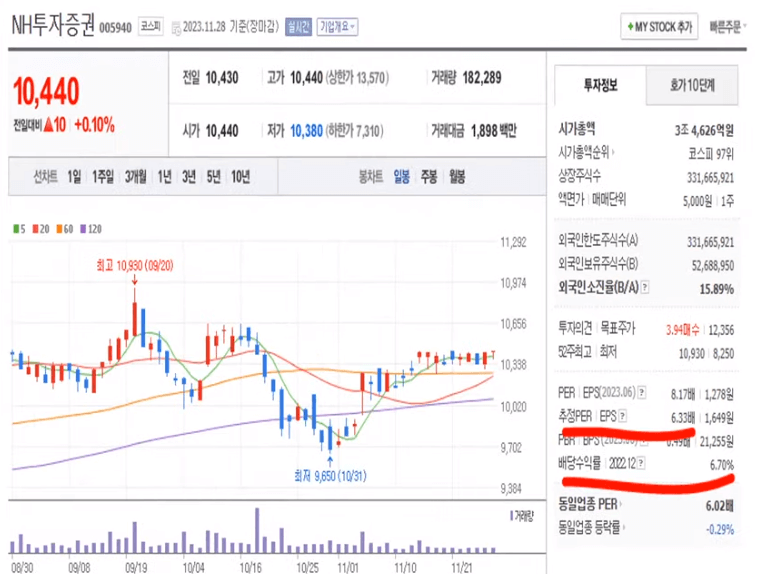Screen dimensions: 759x574
Task: Expand the 기업개요 dropdown
Action: point(337,27)
